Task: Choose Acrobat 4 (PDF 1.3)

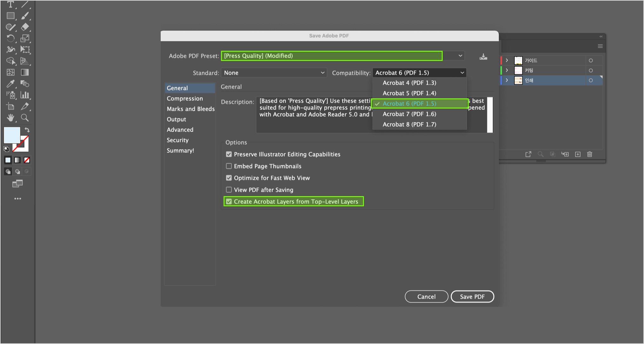Action: [419, 83]
